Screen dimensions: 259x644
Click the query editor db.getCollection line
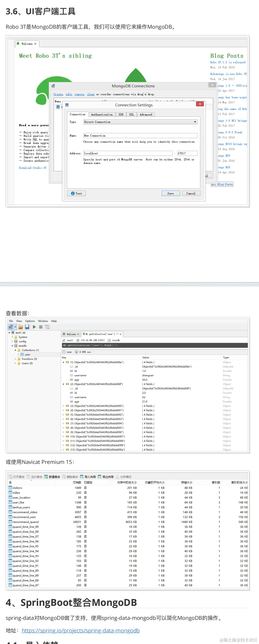[155, 345]
